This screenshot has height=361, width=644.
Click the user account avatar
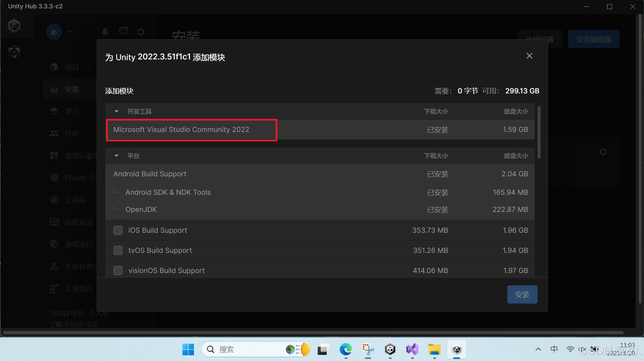coord(54,32)
